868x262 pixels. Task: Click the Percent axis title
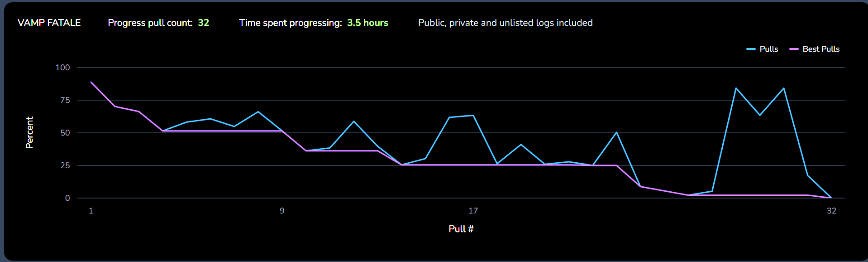tap(29, 133)
